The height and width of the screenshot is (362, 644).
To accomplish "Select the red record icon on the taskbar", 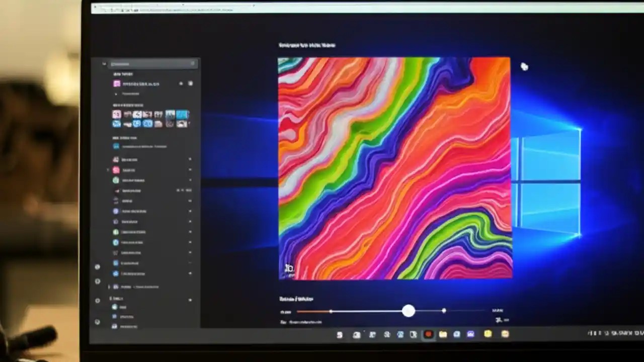I will 428,334.
